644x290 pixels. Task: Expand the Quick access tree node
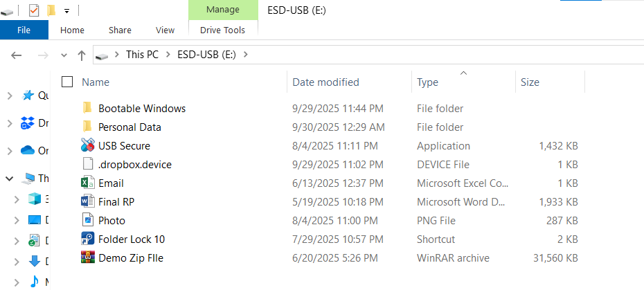pos(10,96)
